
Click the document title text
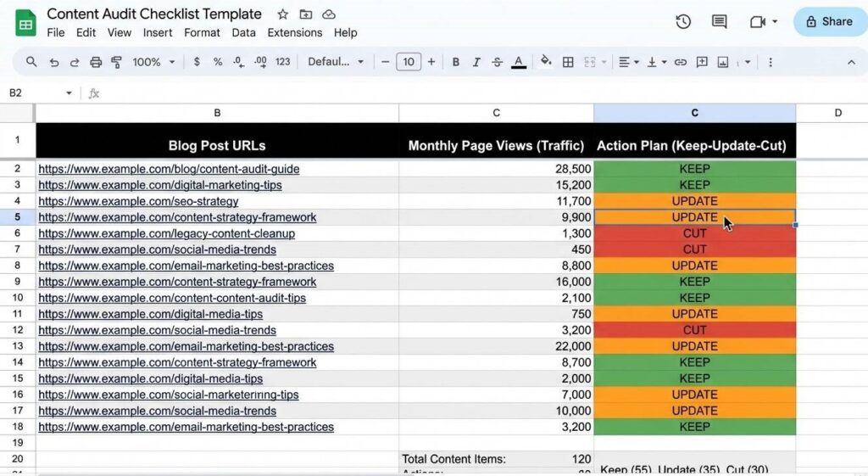(154, 14)
